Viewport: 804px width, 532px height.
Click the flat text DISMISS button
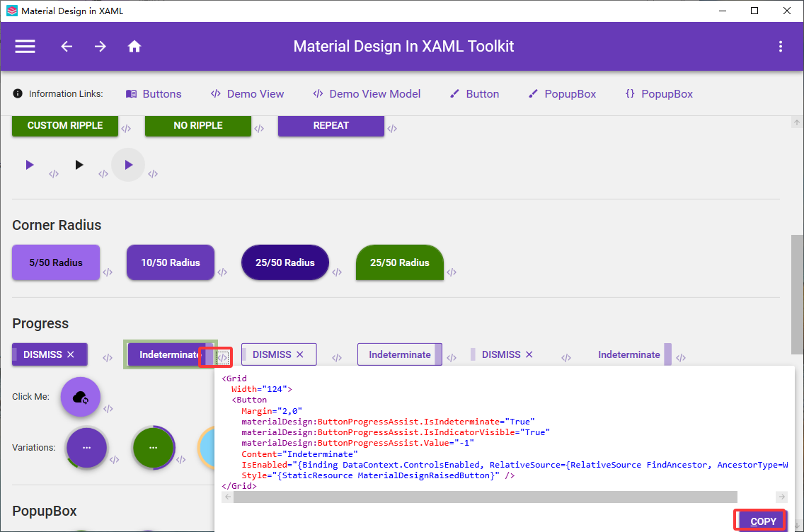tap(507, 354)
